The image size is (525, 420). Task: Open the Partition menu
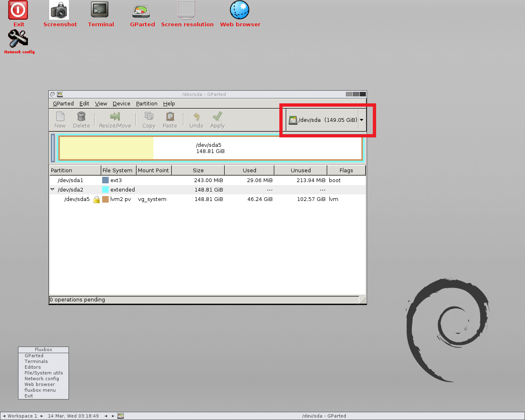[147, 104]
